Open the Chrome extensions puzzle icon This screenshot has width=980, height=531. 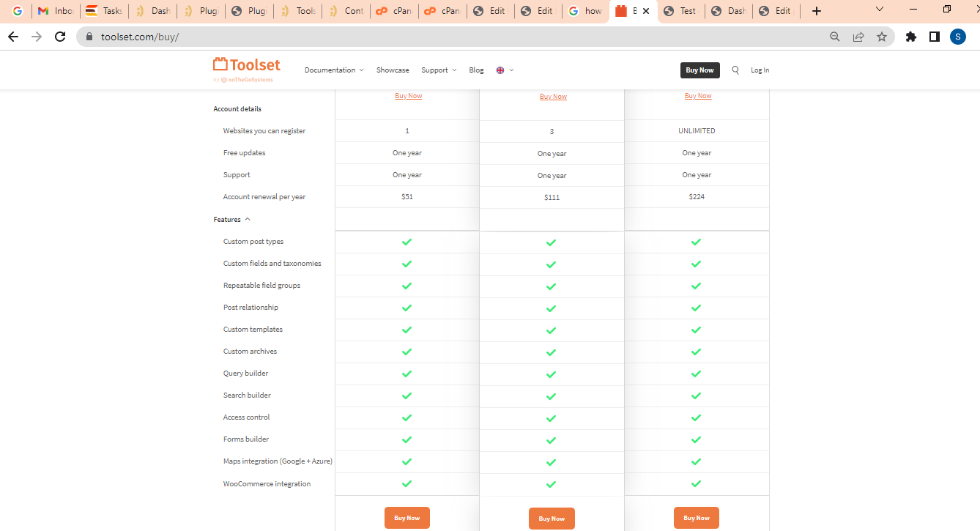click(x=911, y=37)
